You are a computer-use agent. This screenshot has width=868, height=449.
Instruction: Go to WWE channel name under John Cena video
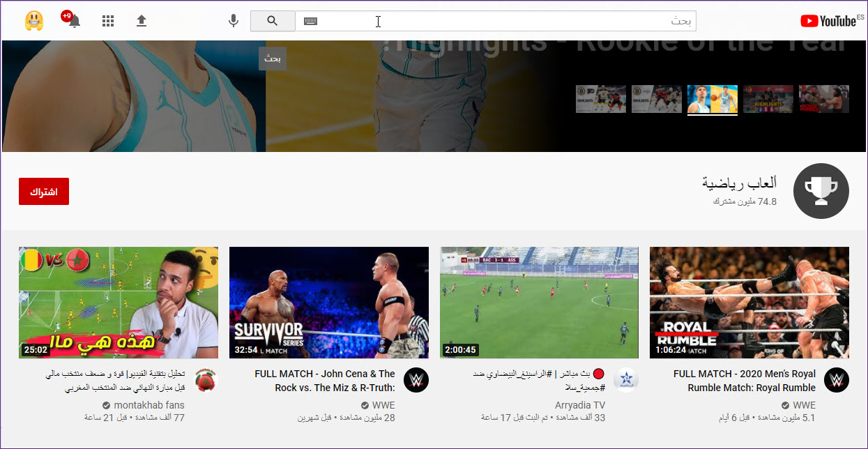[383, 405]
